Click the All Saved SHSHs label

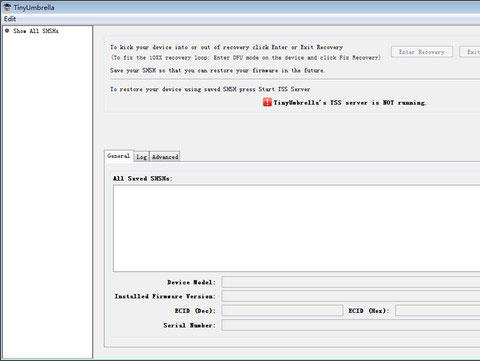[x=143, y=178]
